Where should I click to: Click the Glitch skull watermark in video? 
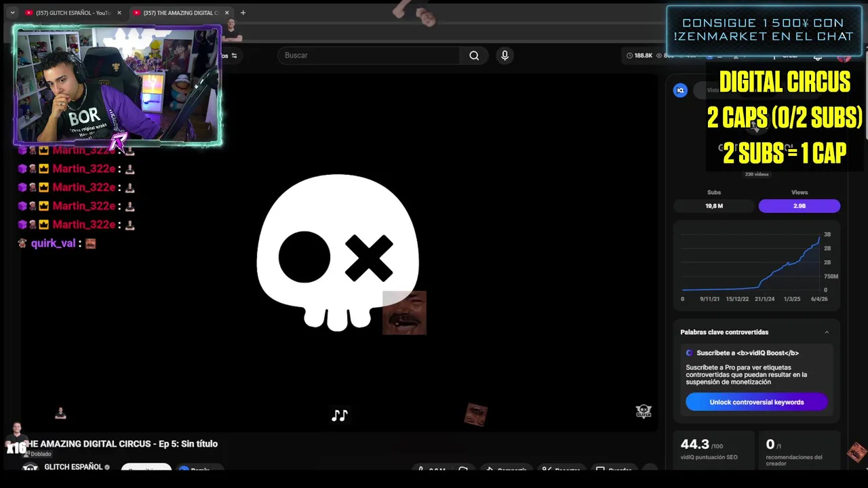click(x=644, y=411)
